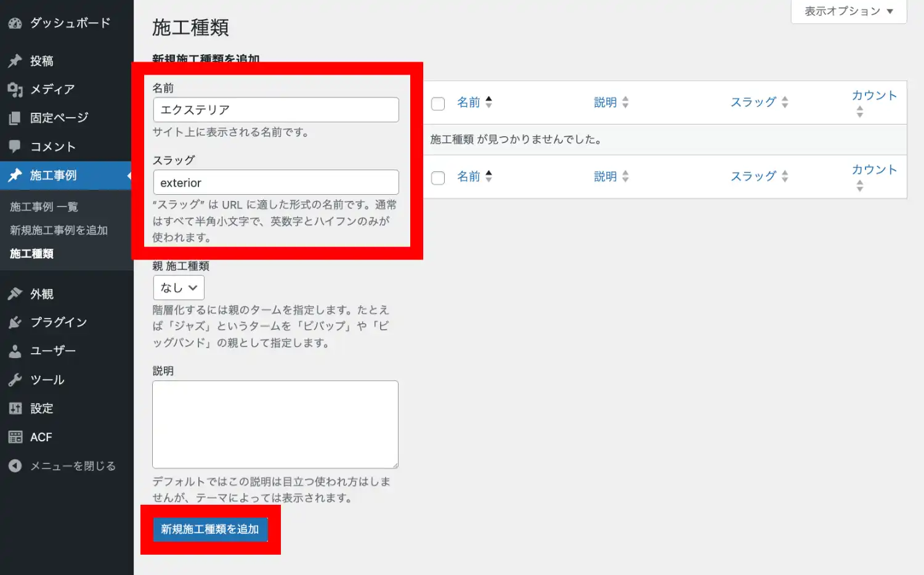924x575 pixels.
Task: Open the 表示オプション dropdown
Action: (x=849, y=11)
